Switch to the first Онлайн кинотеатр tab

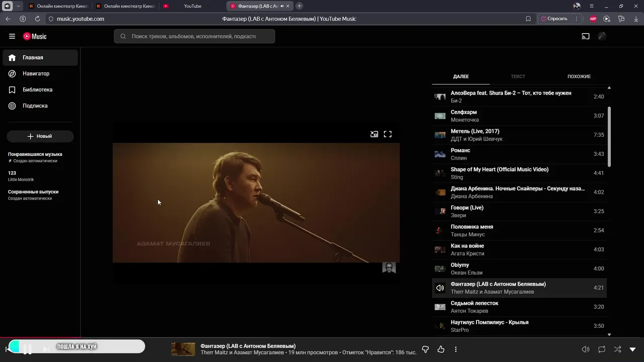(58, 6)
